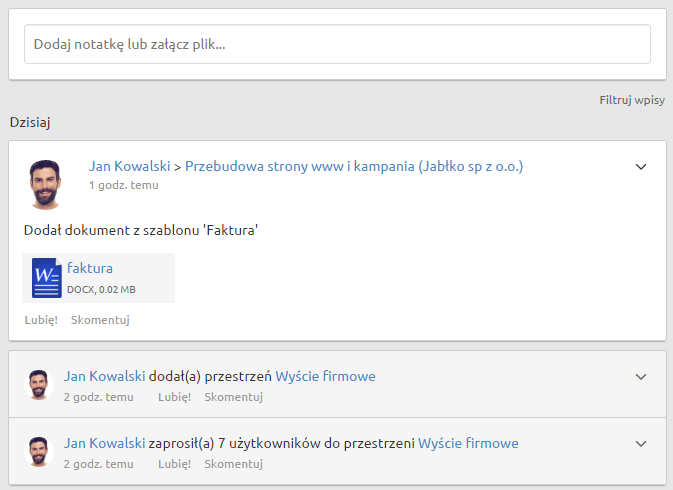
Task: Comment on the 'zaprosił(a) 7 użytkowników' entry
Action: coord(233,464)
